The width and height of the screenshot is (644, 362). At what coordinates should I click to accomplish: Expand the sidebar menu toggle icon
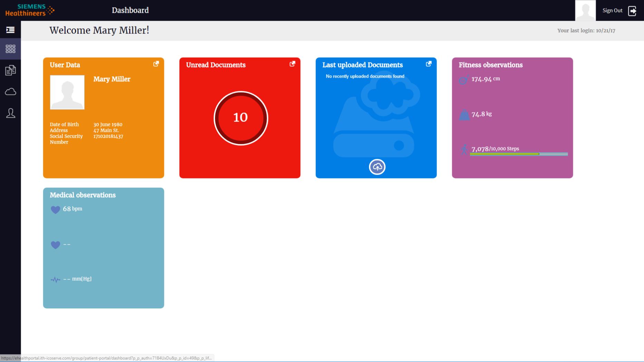pos(10,30)
